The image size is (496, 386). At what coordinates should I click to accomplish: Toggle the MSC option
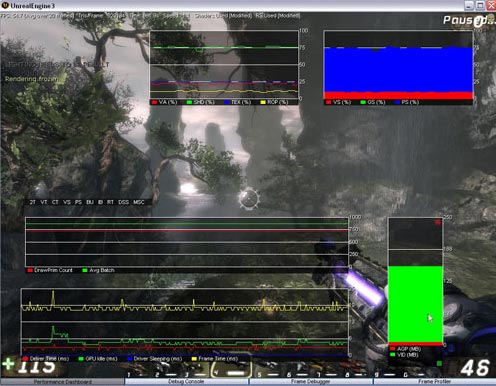pyautogui.click(x=139, y=202)
